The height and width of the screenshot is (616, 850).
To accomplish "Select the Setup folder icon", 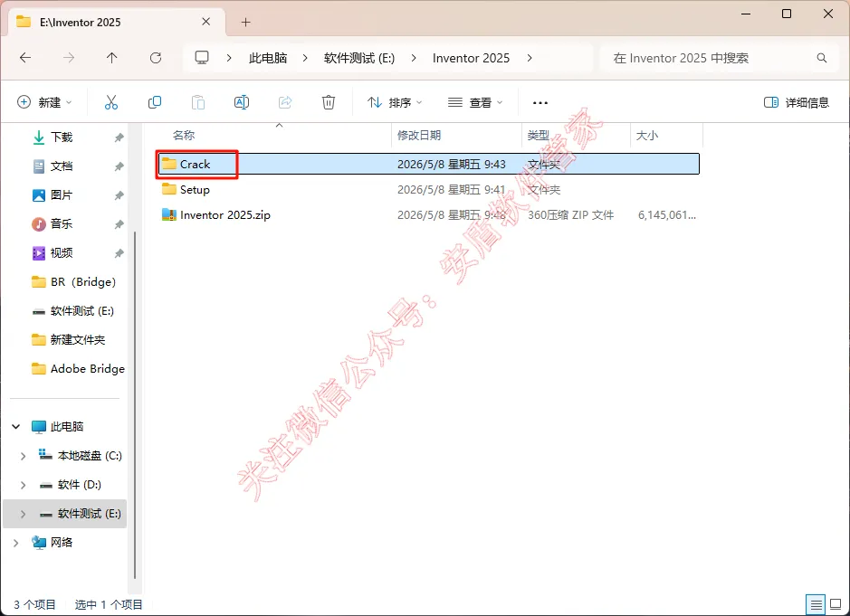I will point(169,189).
